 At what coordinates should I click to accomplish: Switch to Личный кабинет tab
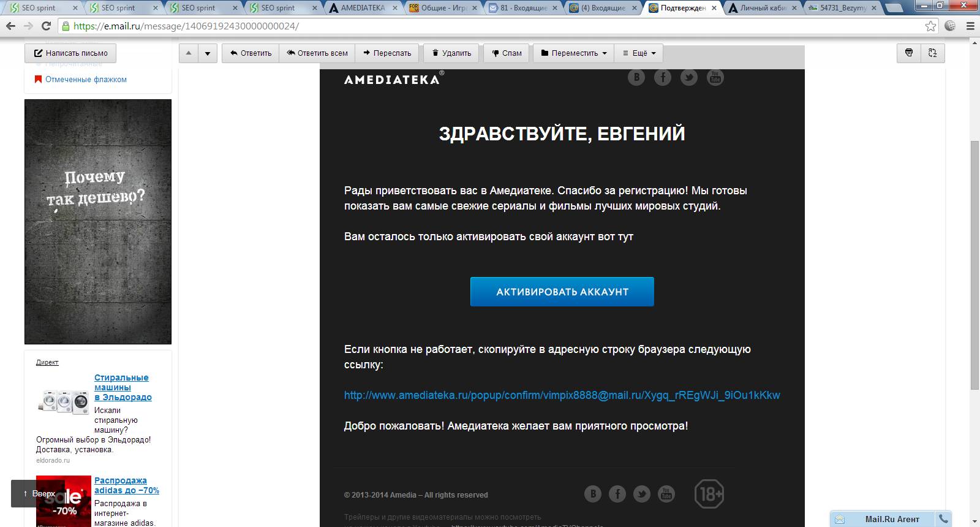coord(763,8)
